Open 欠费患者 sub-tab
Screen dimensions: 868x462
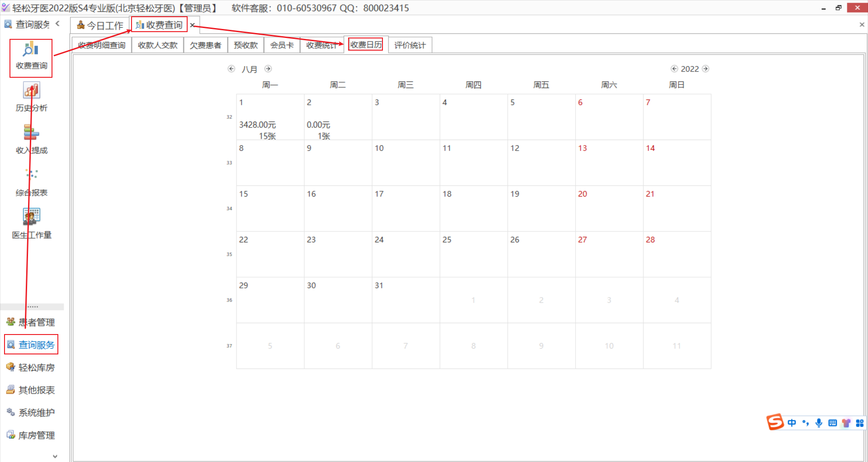206,45
